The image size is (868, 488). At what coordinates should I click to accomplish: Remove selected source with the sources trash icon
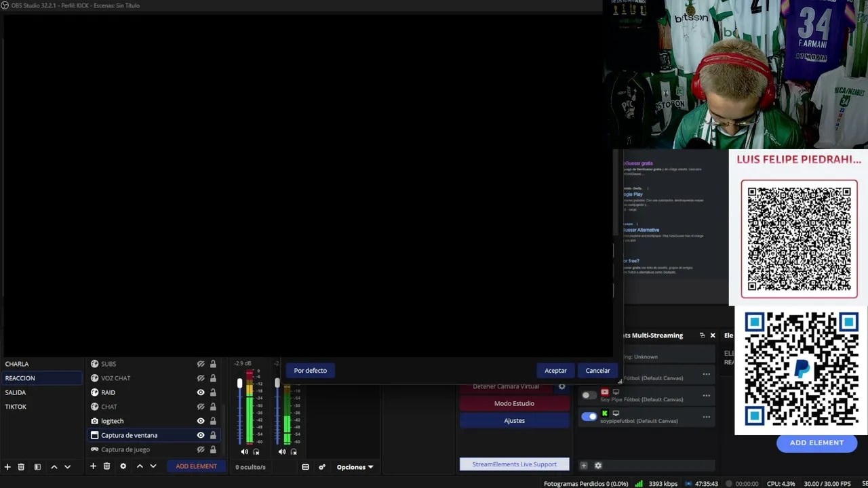point(106,466)
